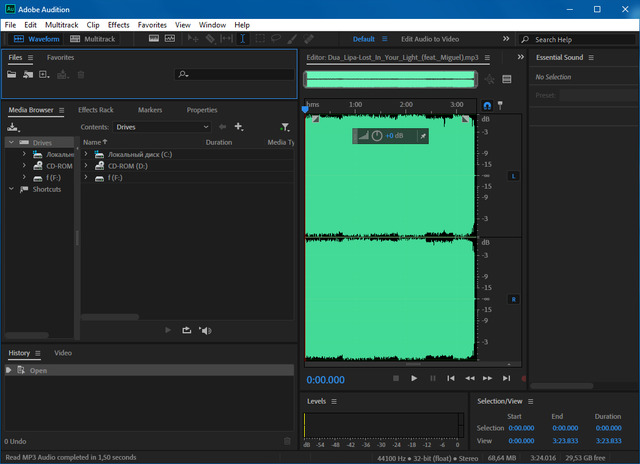The height and width of the screenshot is (464, 640).
Task: Toggle right channel R enable button
Action: click(514, 298)
